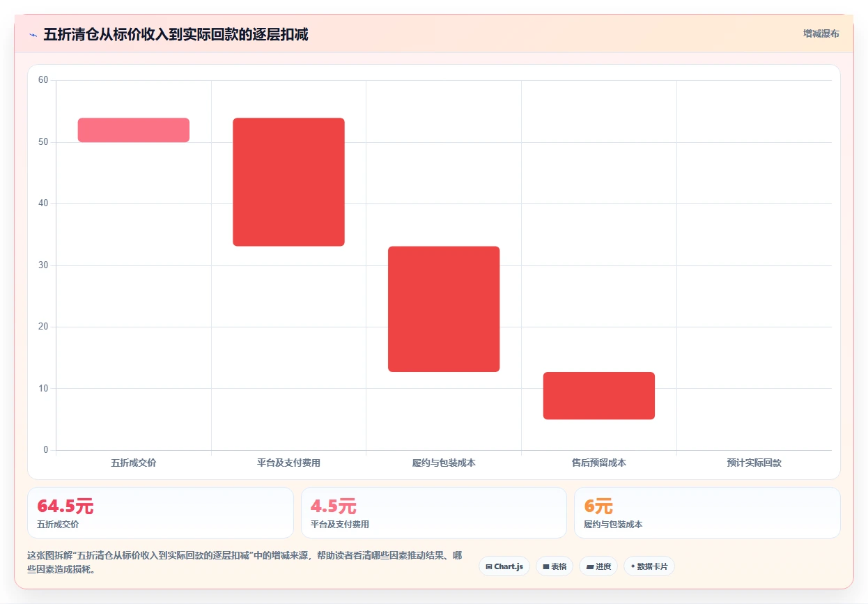
Task: Click the 4.5元 平台及支付费用 data card
Action: coord(434,513)
